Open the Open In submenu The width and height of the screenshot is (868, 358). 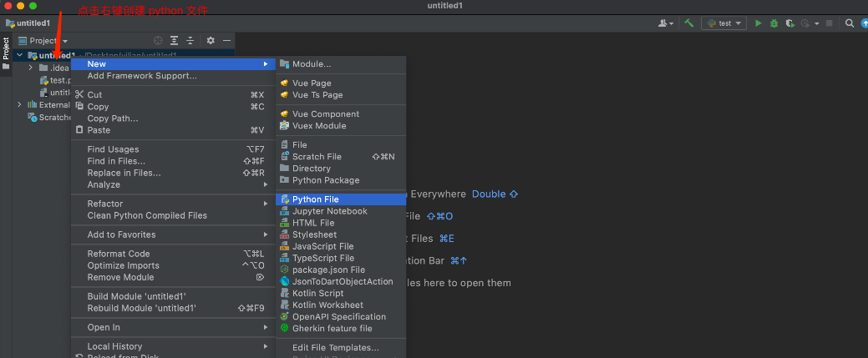pos(174,327)
